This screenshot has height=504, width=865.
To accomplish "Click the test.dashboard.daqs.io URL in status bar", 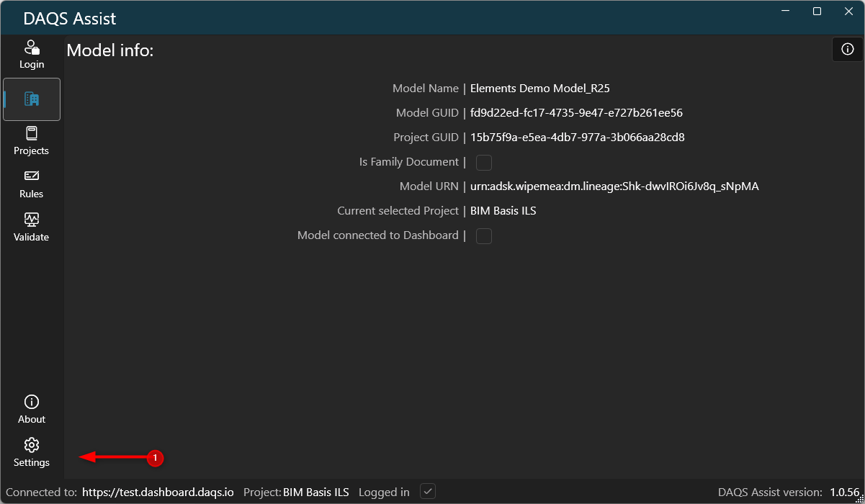I will pos(158,492).
